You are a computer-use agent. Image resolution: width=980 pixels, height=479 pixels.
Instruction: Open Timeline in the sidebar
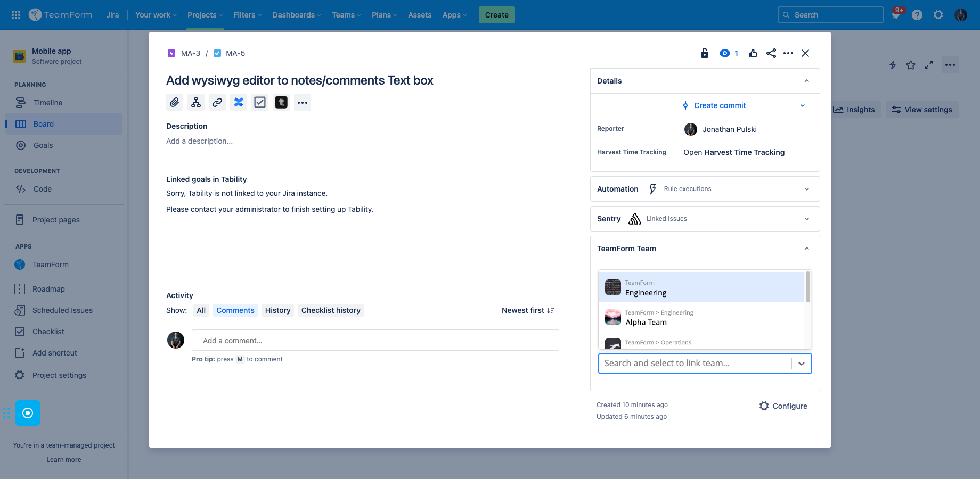pos(64,103)
